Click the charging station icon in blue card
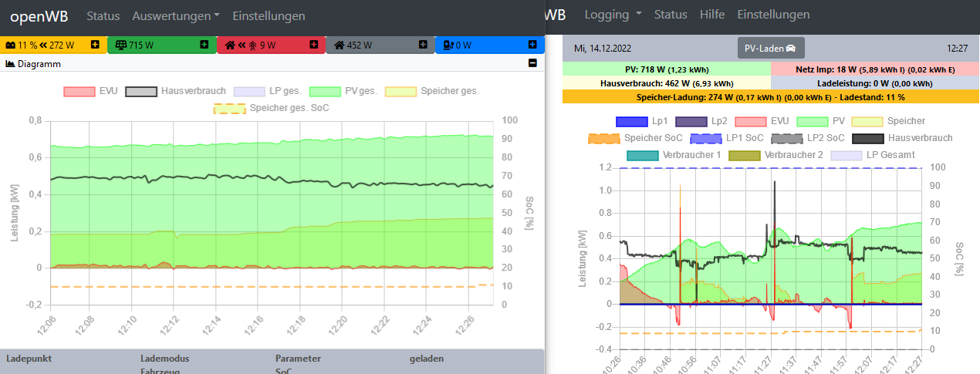Viewport: 980px width, 374px height. tap(448, 45)
